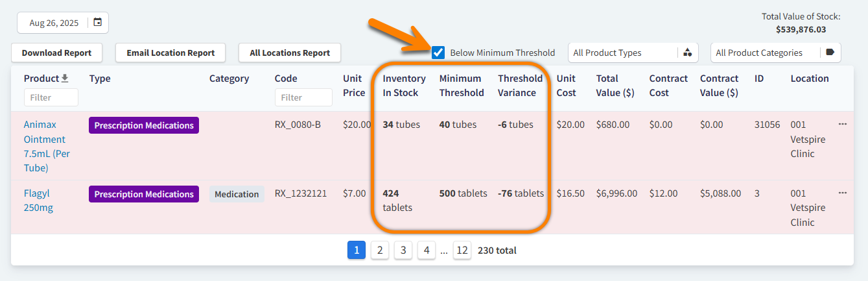Expand the All Product Types dropdown
Screen dimensions: 868x281
622,53
